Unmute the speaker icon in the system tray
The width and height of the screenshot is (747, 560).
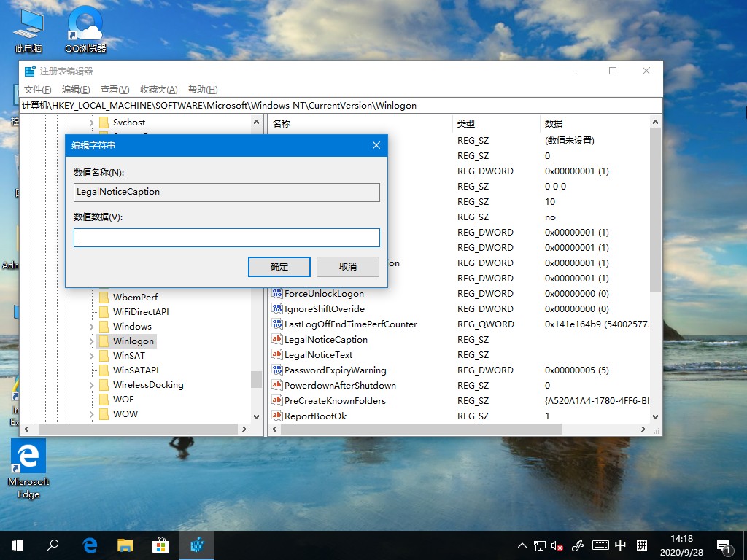point(558,545)
